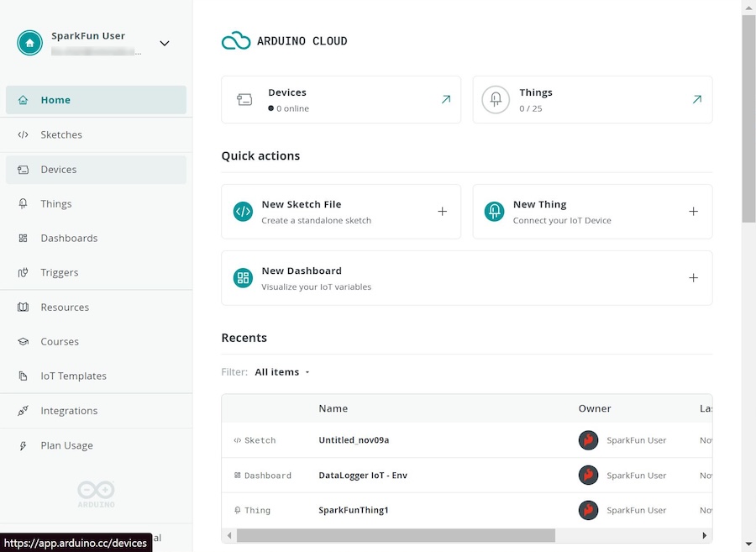The width and height of the screenshot is (756, 552).
Task: Open Devices via its arrow icon
Action: [445, 99]
